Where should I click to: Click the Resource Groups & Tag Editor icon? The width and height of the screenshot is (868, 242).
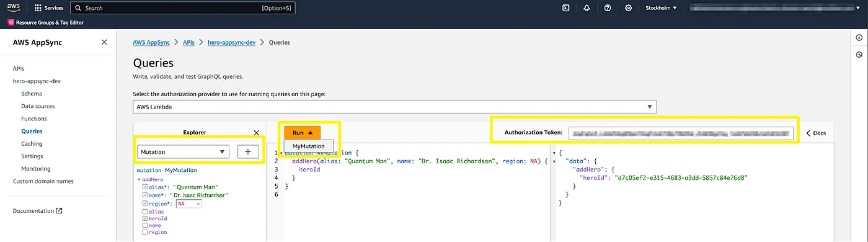coord(11,22)
